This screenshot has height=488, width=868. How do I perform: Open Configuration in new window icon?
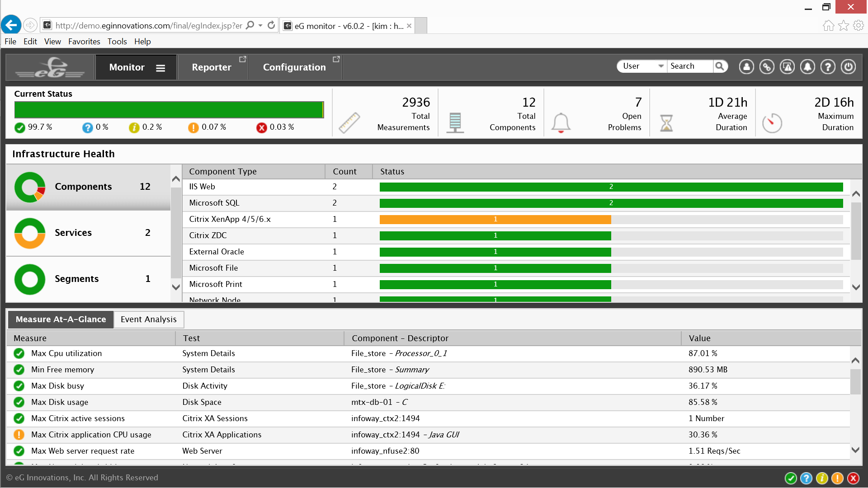[336, 59]
